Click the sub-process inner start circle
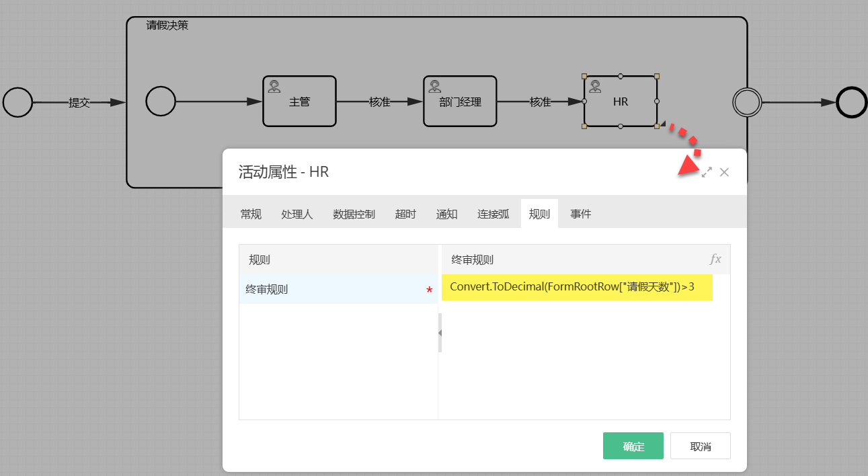 (x=161, y=102)
